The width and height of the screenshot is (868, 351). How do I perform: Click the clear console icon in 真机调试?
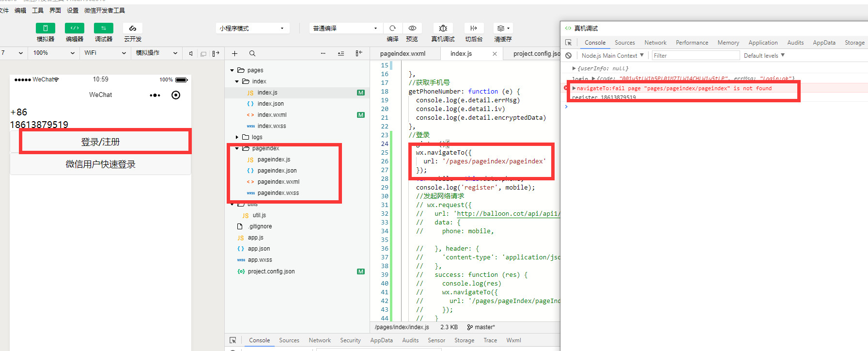(569, 56)
